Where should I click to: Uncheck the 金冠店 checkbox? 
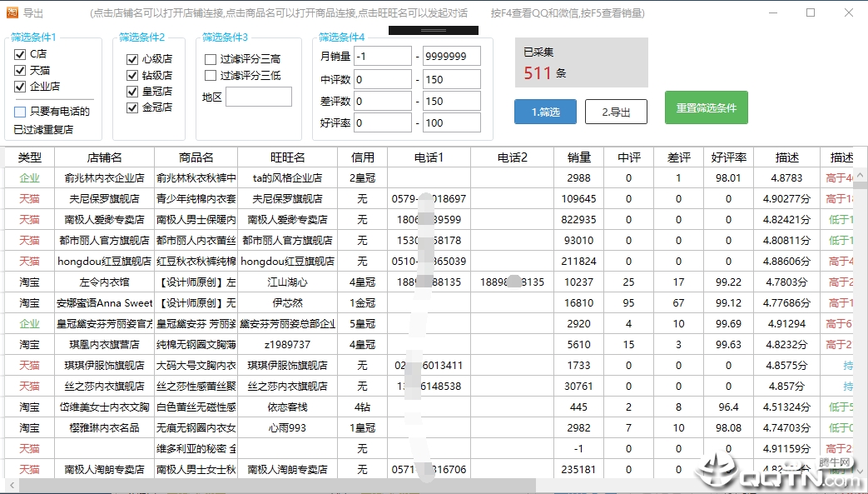(132, 107)
